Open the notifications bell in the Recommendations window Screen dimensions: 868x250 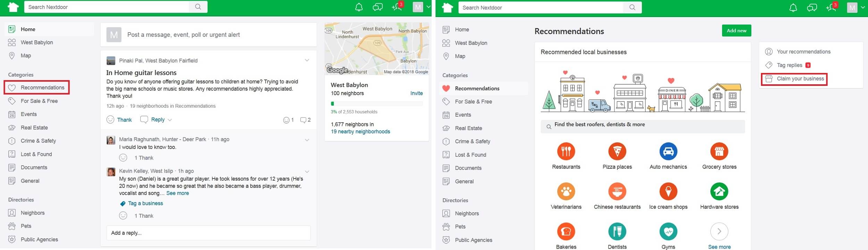pos(793,8)
